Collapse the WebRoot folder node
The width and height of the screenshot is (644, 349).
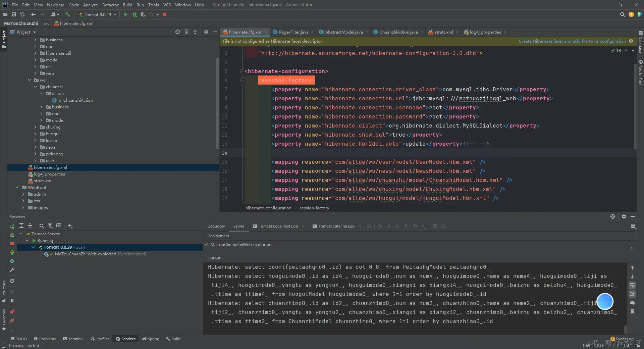click(17, 188)
